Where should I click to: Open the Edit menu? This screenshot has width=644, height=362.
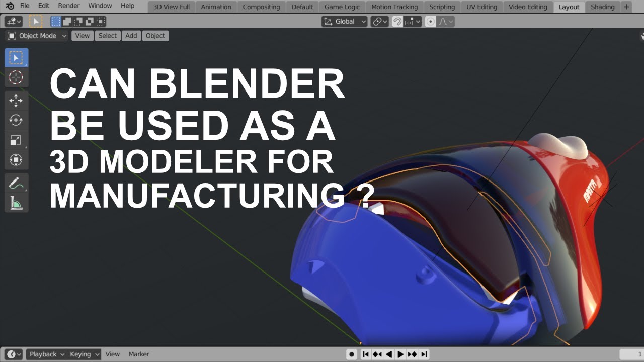[44, 6]
